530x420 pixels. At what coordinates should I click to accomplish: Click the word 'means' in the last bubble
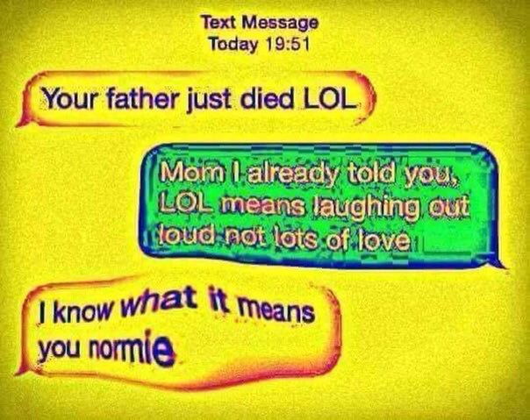[276, 310]
